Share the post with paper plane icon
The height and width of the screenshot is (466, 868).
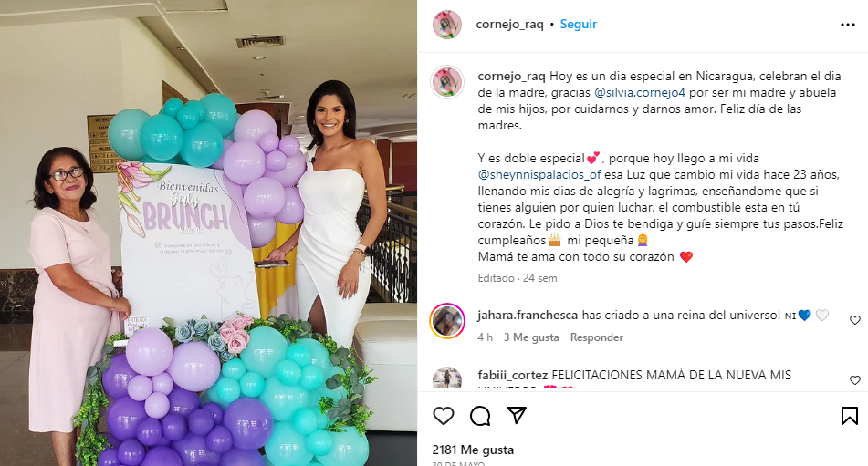coord(517,415)
